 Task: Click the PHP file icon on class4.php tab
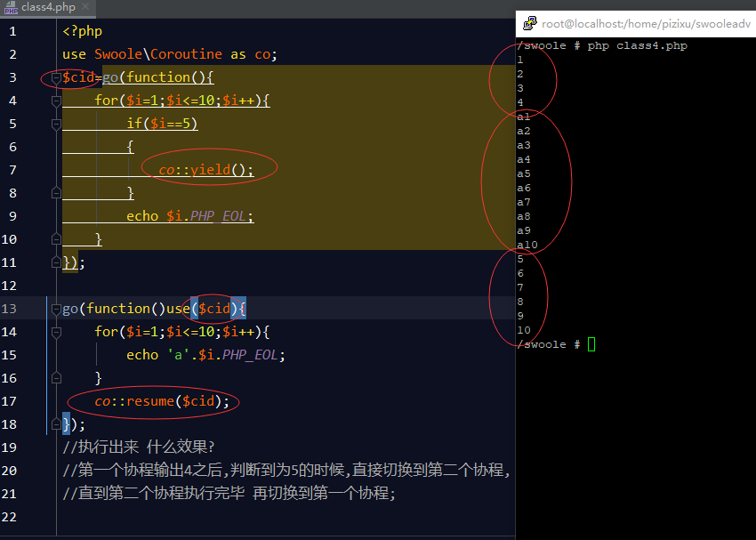11,8
